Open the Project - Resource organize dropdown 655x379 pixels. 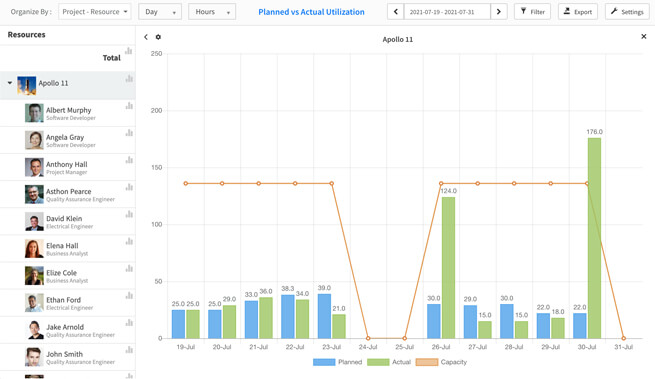click(x=95, y=12)
